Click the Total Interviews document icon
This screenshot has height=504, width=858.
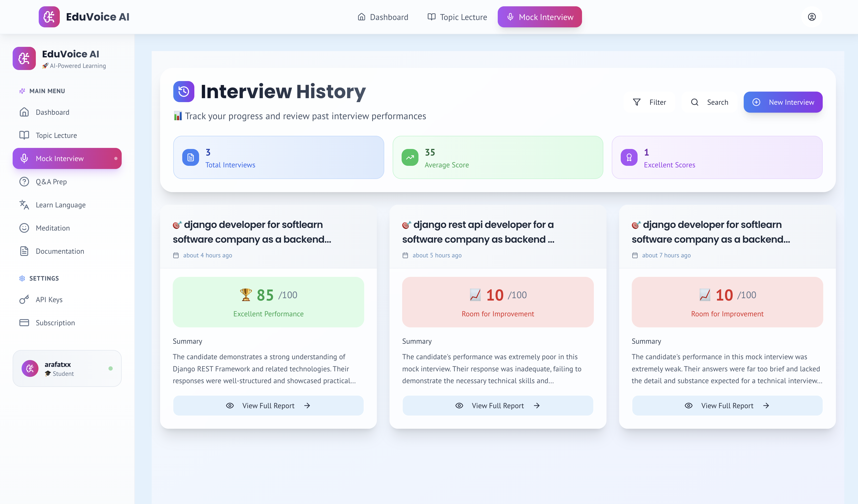(x=190, y=158)
